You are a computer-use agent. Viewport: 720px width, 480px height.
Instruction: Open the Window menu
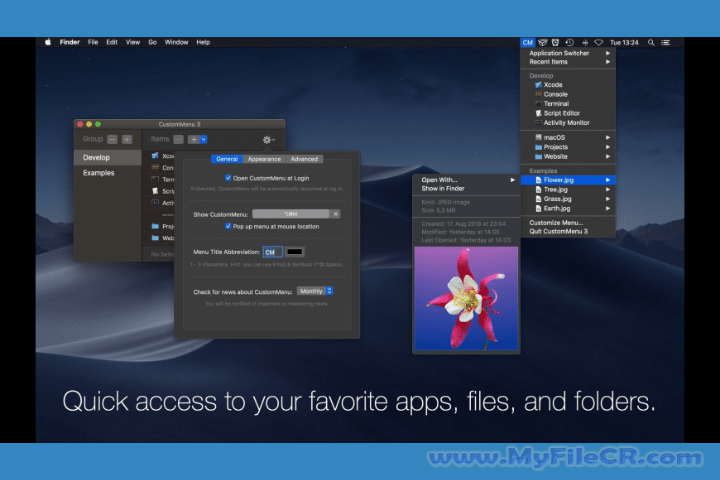[x=176, y=42]
